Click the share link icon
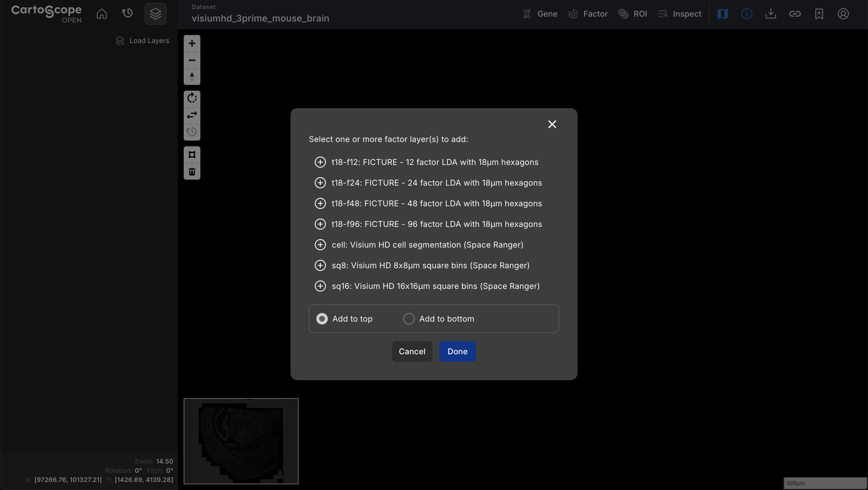Screen dimensions: 868x490 795,14
